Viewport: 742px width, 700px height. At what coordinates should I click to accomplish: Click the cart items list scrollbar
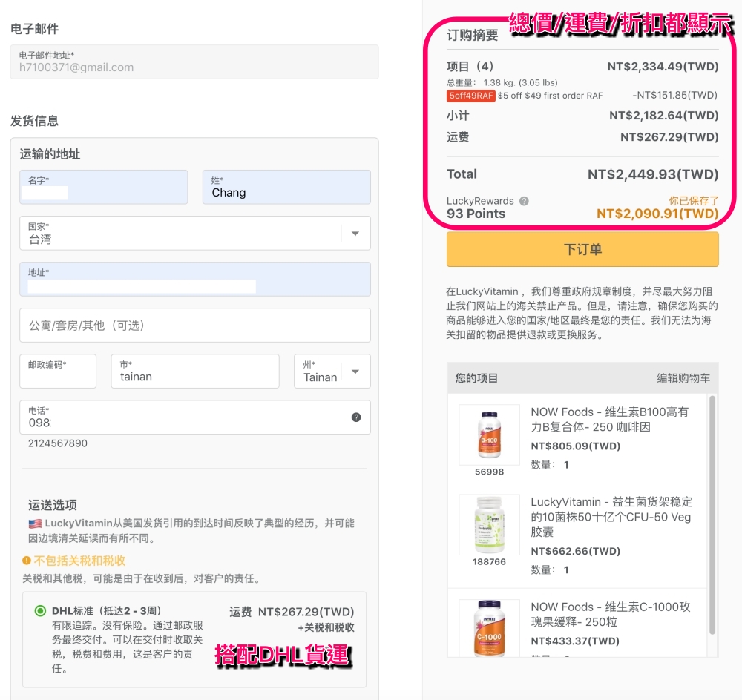[x=712, y=515]
